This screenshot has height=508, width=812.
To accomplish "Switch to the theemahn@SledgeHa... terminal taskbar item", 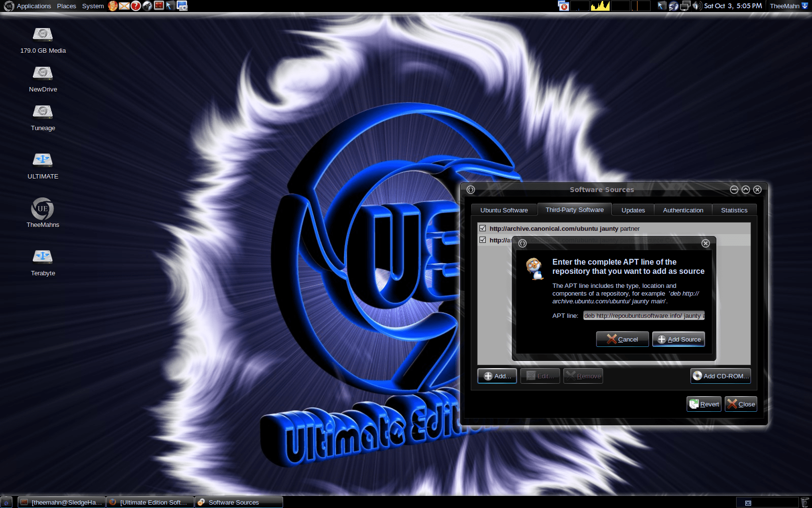I will point(61,502).
